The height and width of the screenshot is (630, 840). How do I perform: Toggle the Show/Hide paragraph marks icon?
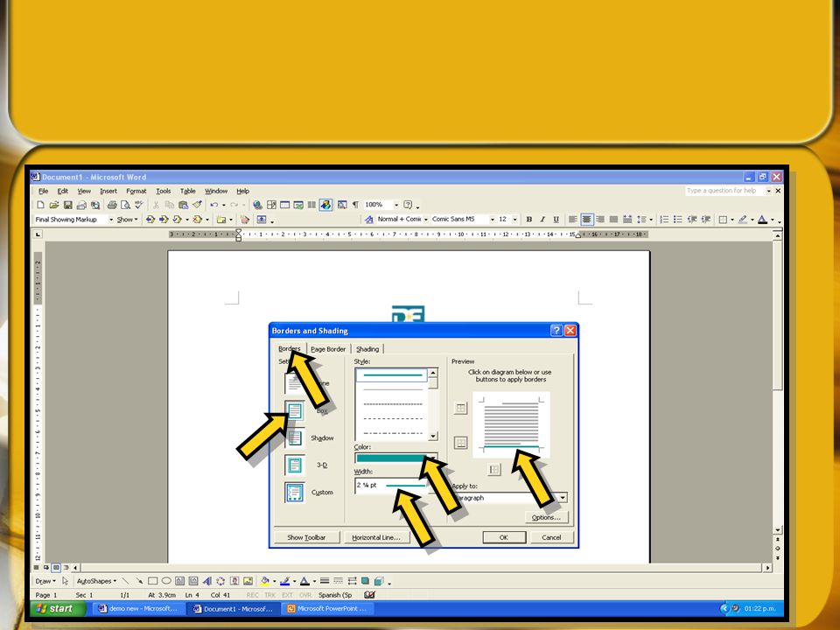pyautogui.click(x=354, y=205)
